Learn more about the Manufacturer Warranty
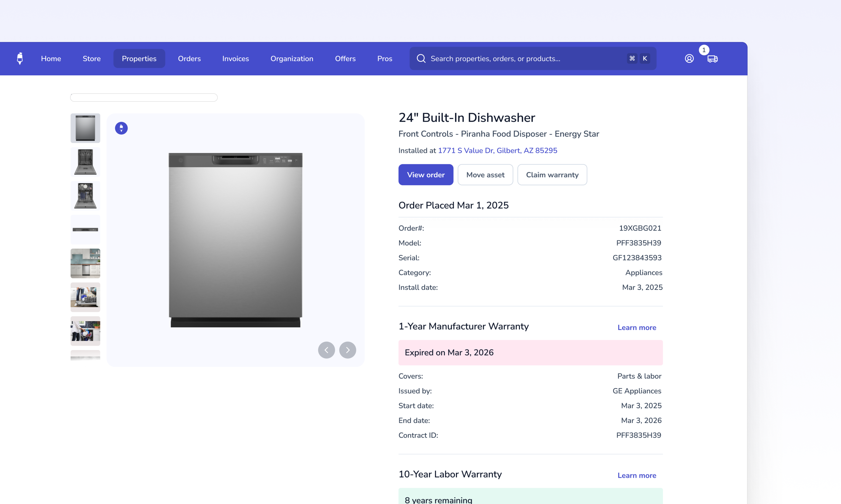Viewport: 841px width, 504px height. click(636, 327)
